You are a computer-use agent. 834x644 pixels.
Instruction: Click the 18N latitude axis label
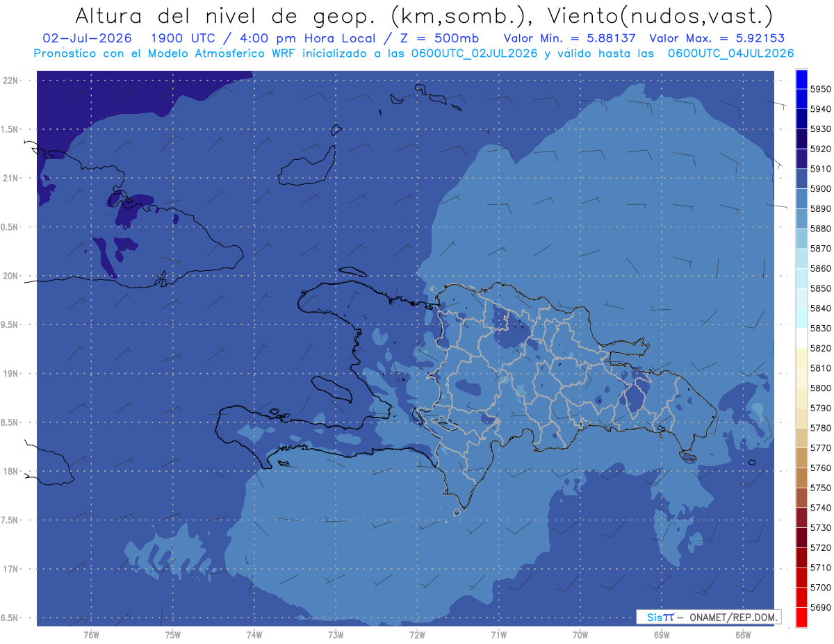click(10, 471)
